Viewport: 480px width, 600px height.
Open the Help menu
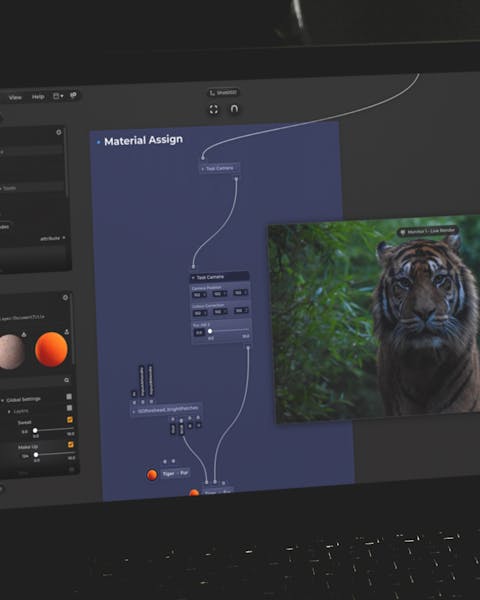38,96
